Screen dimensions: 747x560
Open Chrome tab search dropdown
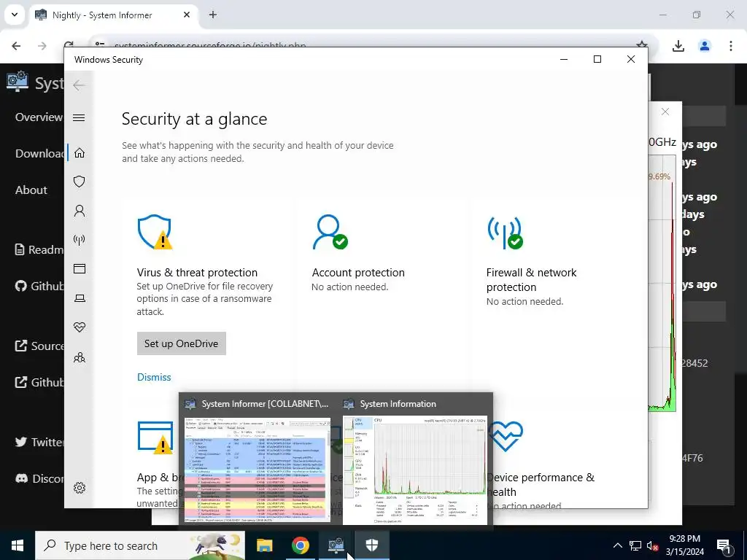15,15
